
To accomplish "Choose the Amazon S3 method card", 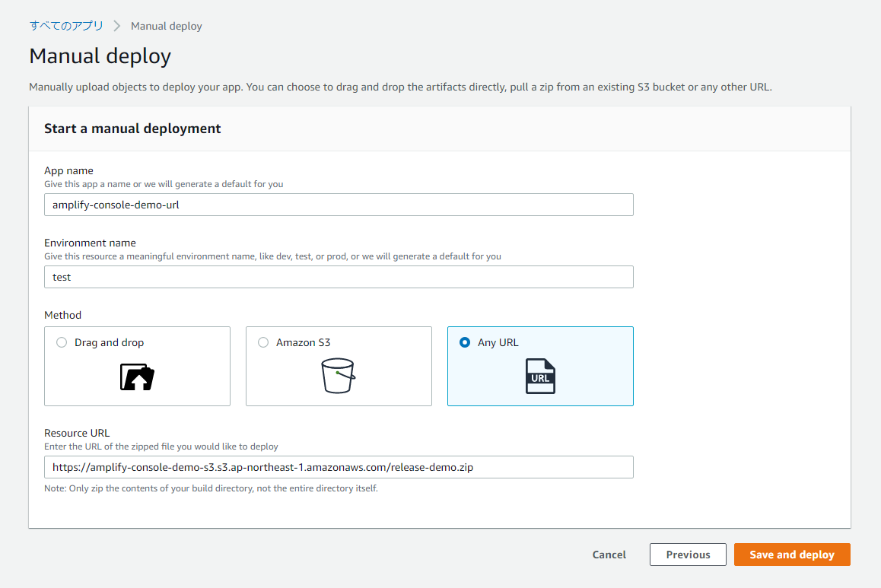I will [339, 366].
